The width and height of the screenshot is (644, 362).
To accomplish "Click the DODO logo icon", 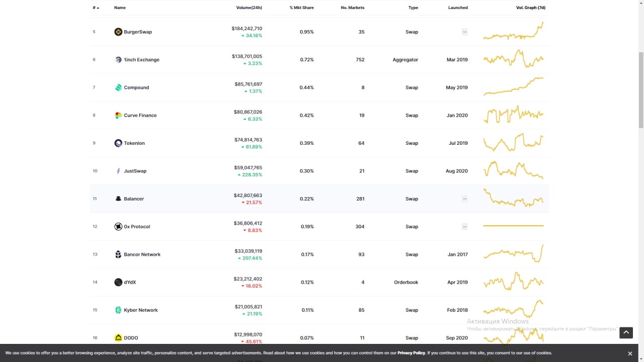I will coord(118,338).
